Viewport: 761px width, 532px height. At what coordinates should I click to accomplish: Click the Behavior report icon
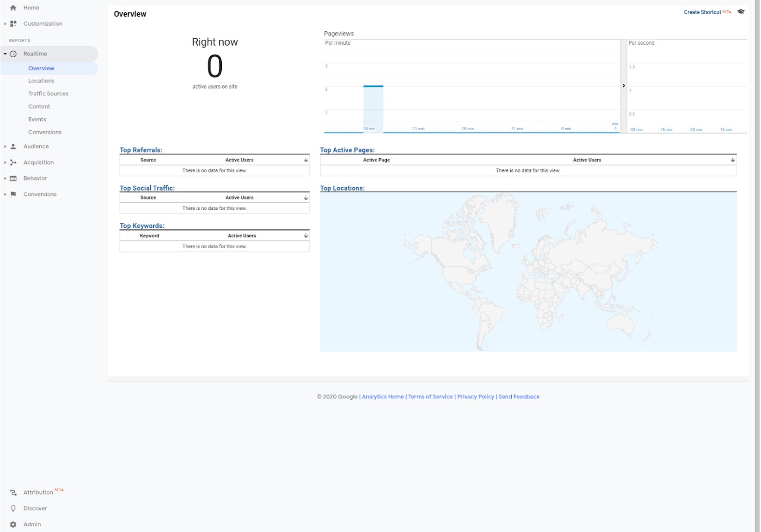coord(13,178)
